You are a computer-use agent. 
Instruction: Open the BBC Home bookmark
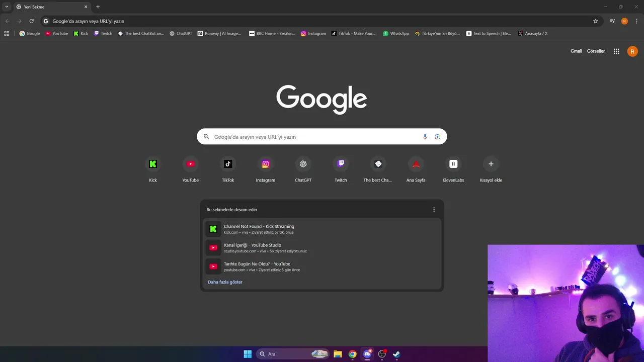(x=272, y=34)
